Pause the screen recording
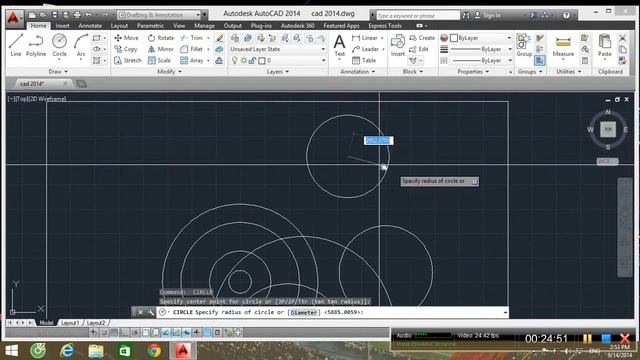This screenshot has width=640, height=360. (587, 338)
